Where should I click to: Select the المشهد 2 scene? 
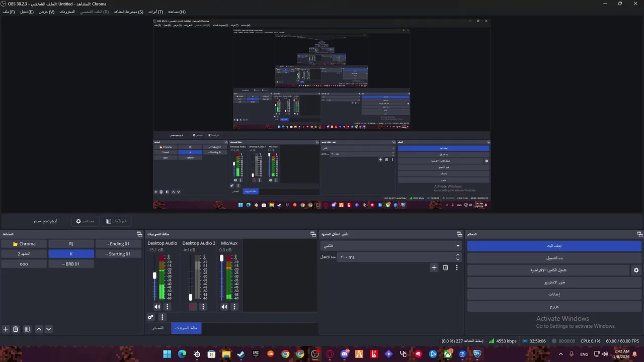[24, 254]
